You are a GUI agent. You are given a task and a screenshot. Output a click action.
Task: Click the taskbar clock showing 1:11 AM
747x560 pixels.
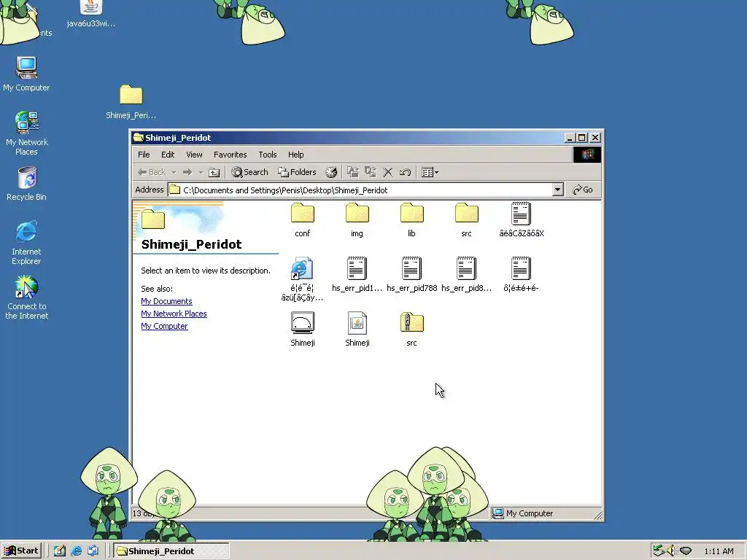tap(719, 551)
